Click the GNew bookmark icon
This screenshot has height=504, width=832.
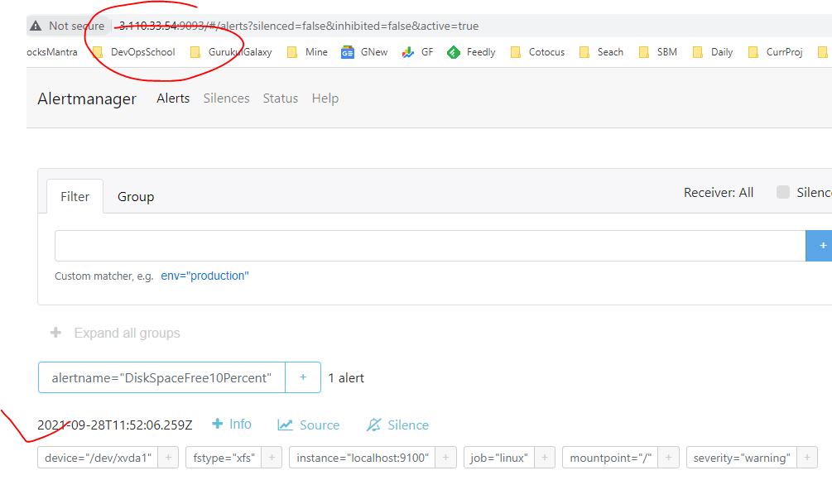(x=348, y=52)
